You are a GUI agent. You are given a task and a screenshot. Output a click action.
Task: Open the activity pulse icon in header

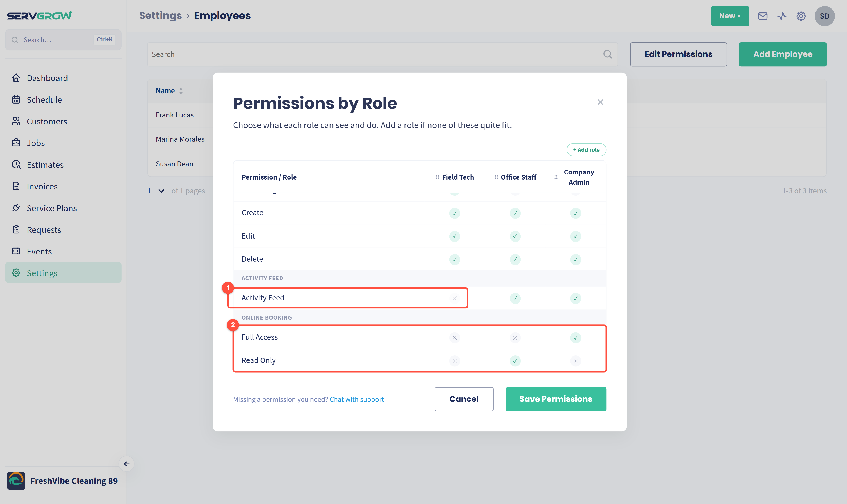[782, 16]
